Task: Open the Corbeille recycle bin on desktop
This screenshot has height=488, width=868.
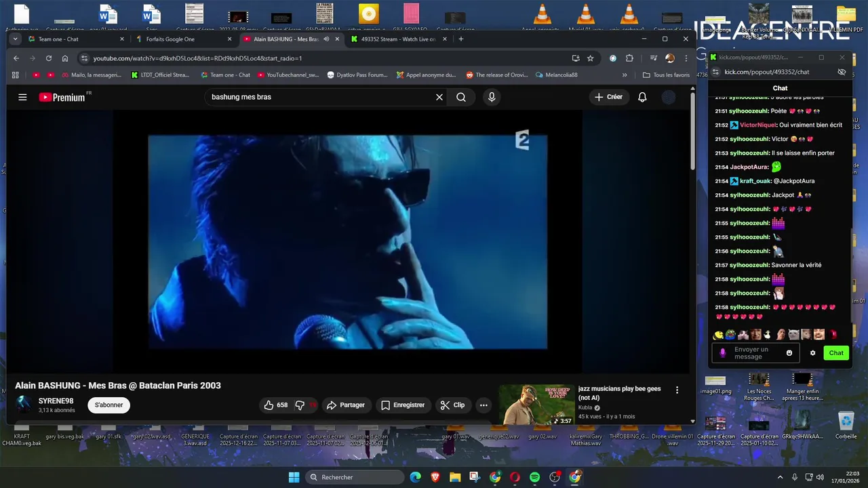Action: [x=846, y=426]
